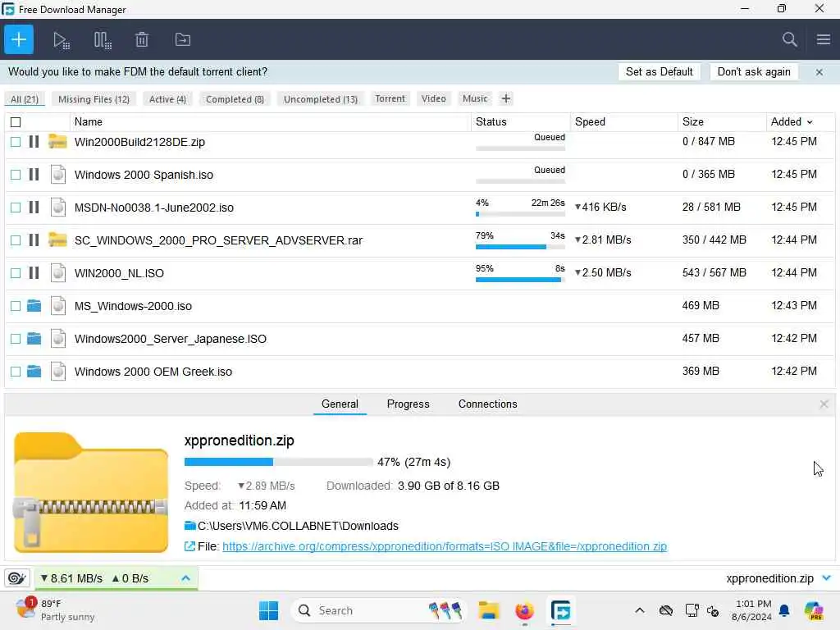
Task: Select the Video filter tag
Action: pyautogui.click(x=433, y=98)
